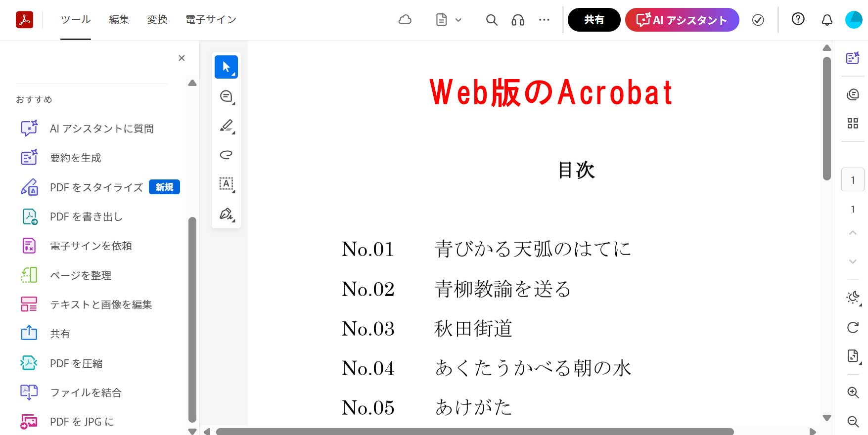Go to next page chevron

point(853,261)
